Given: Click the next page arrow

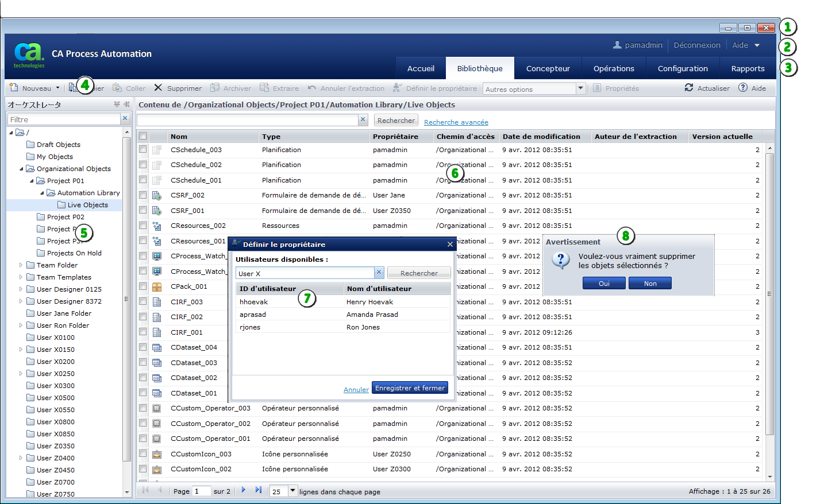Looking at the screenshot, I should point(244,491).
